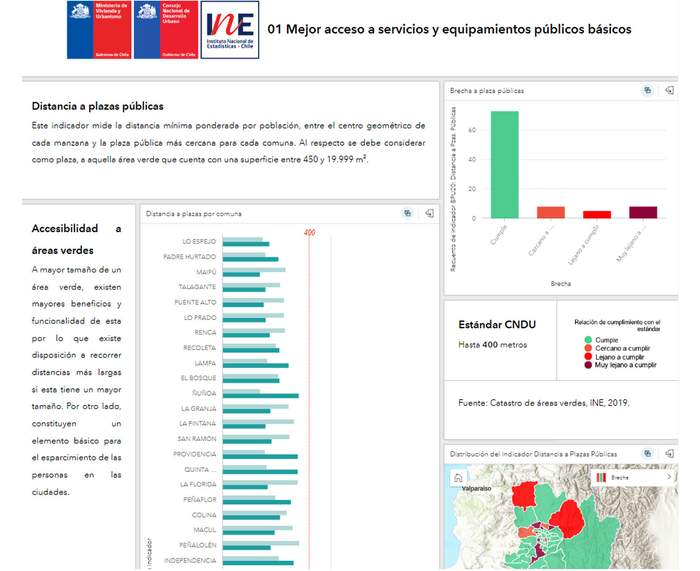Select the MAIPÚ row in comuna chart

254,271
